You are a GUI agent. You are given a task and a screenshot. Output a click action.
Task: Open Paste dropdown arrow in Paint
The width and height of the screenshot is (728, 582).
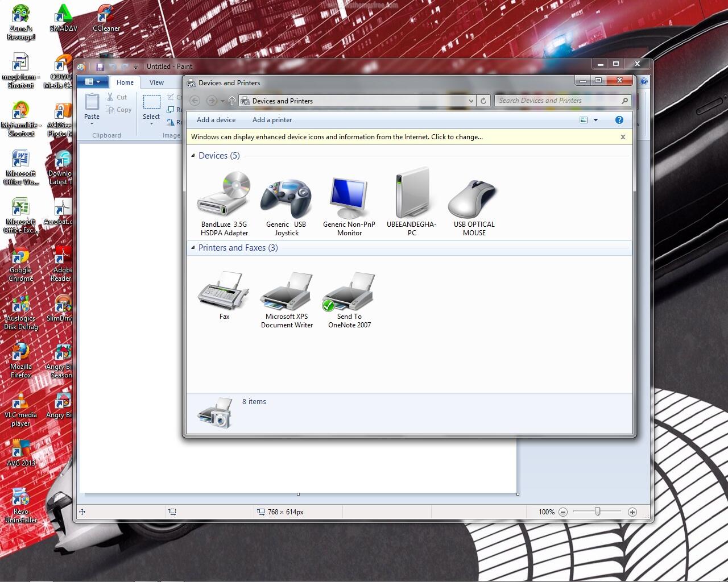[92, 123]
